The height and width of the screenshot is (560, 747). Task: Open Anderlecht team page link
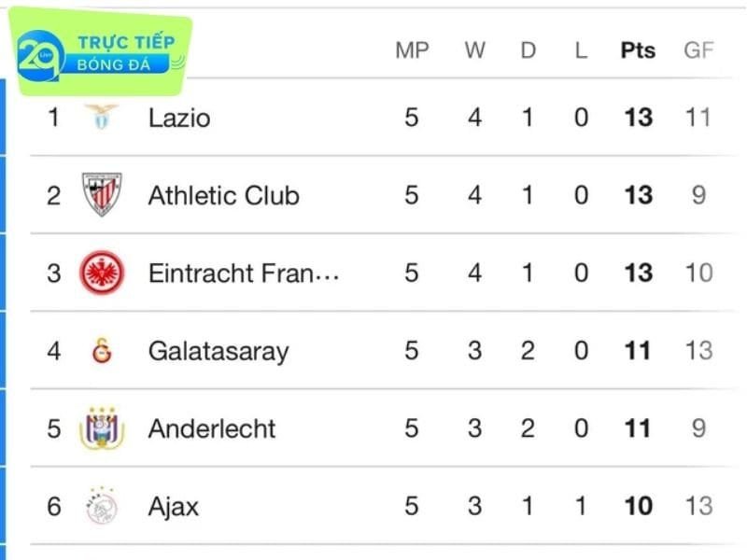click(x=212, y=428)
